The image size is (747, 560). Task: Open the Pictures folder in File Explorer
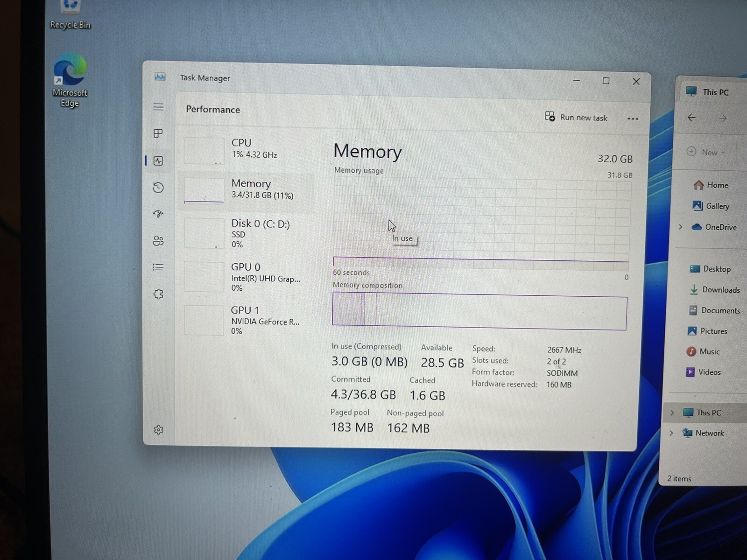707,331
